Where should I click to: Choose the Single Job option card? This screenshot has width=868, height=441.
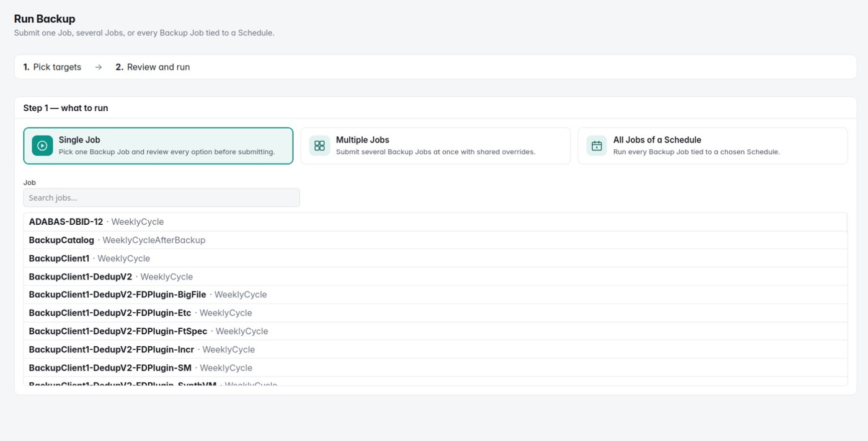tap(158, 146)
